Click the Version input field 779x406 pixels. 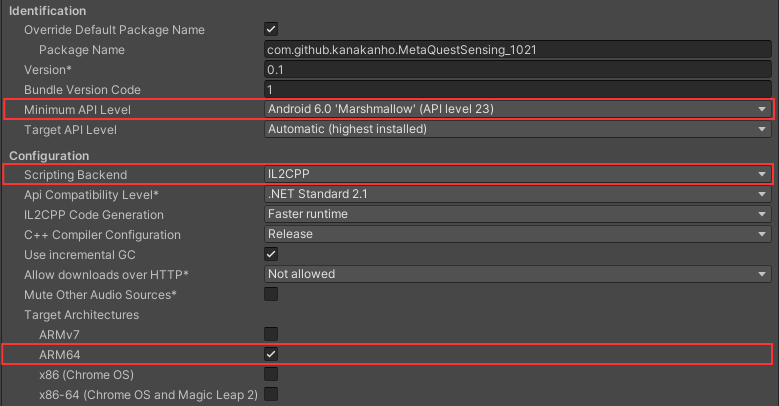click(516, 69)
